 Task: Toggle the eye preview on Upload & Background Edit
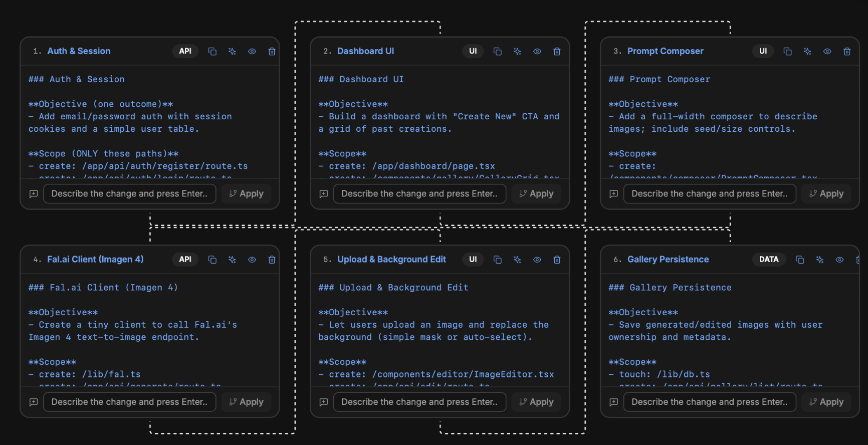coord(537,260)
